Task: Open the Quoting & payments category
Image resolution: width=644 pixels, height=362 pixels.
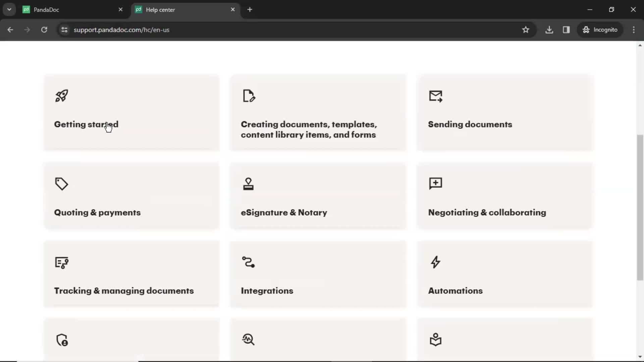Action: click(x=131, y=196)
